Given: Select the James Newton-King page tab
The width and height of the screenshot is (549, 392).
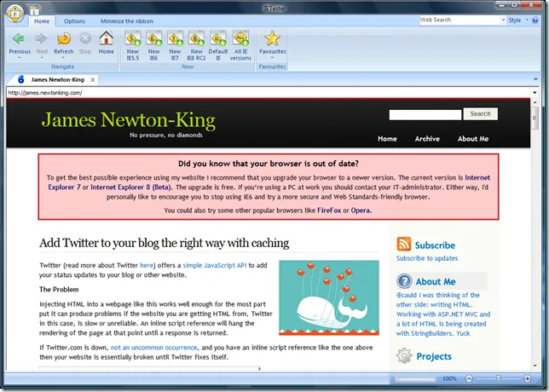Looking at the screenshot, I should pos(55,79).
